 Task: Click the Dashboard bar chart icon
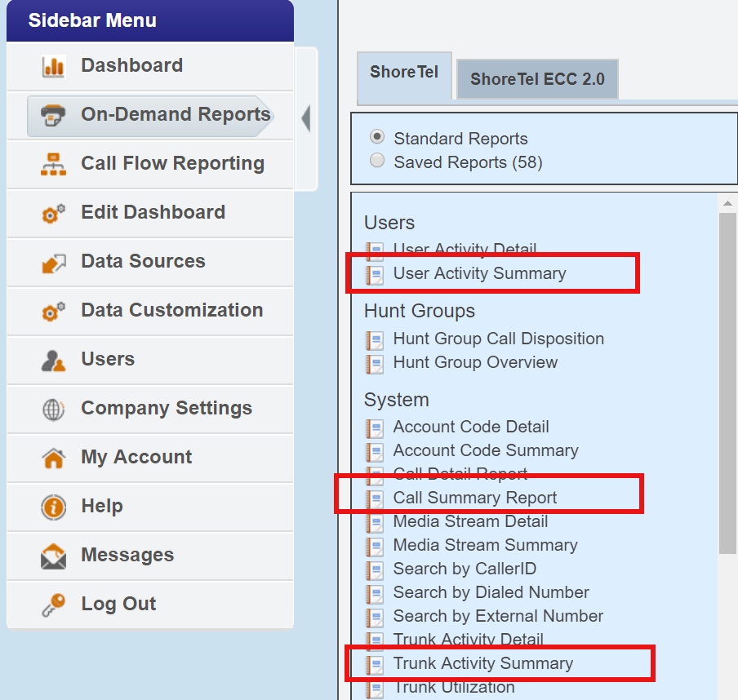point(53,67)
